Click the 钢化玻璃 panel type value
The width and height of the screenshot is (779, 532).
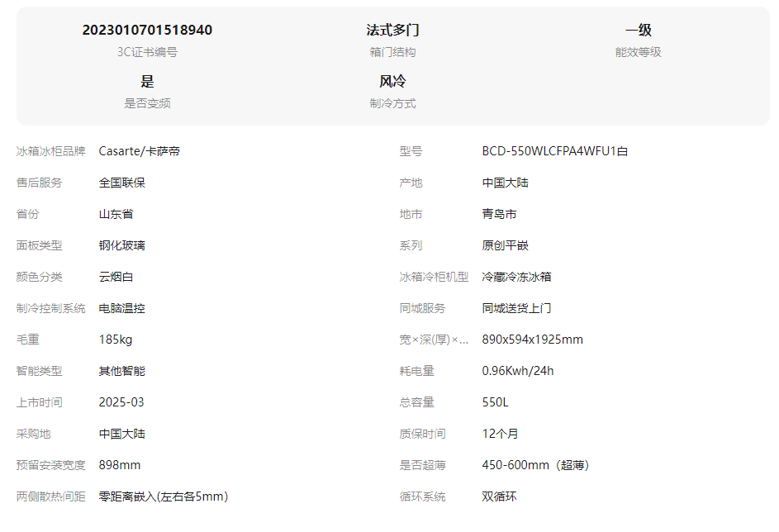(122, 245)
